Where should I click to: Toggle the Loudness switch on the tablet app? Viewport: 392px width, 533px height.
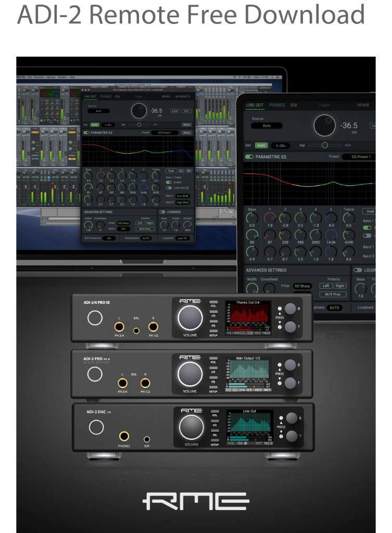coord(358,270)
